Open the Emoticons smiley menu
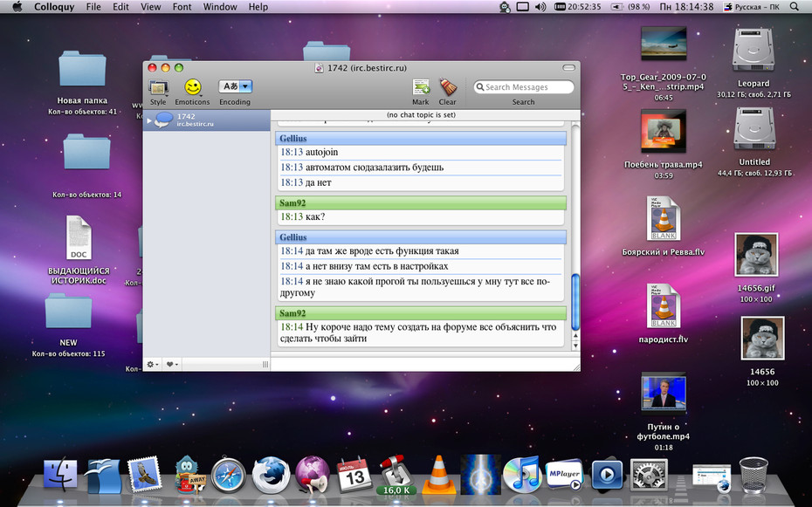The width and height of the screenshot is (812, 507). point(193,87)
